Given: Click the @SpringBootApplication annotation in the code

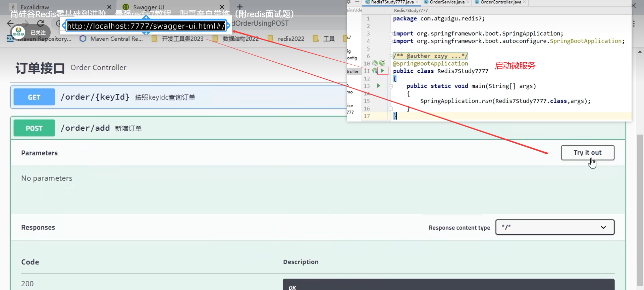Looking at the screenshot, I should pos(430,63).
